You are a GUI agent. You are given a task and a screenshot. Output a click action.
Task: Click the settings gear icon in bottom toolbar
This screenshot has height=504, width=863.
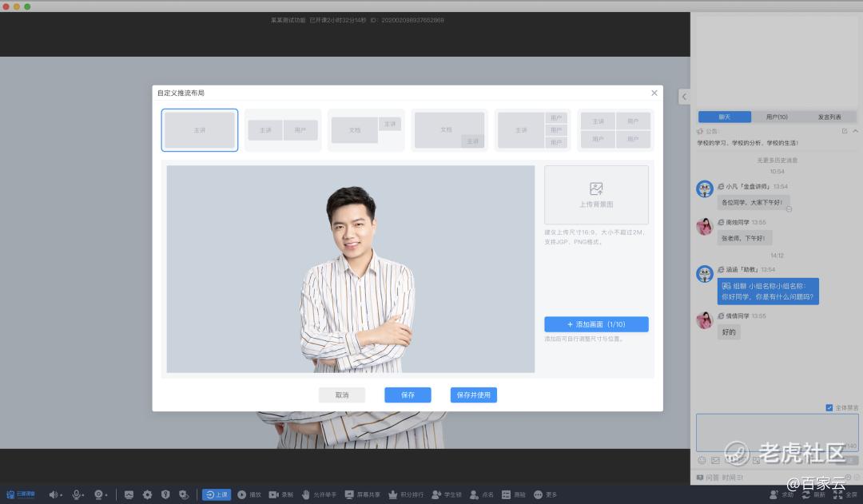[x=147, y=495]
